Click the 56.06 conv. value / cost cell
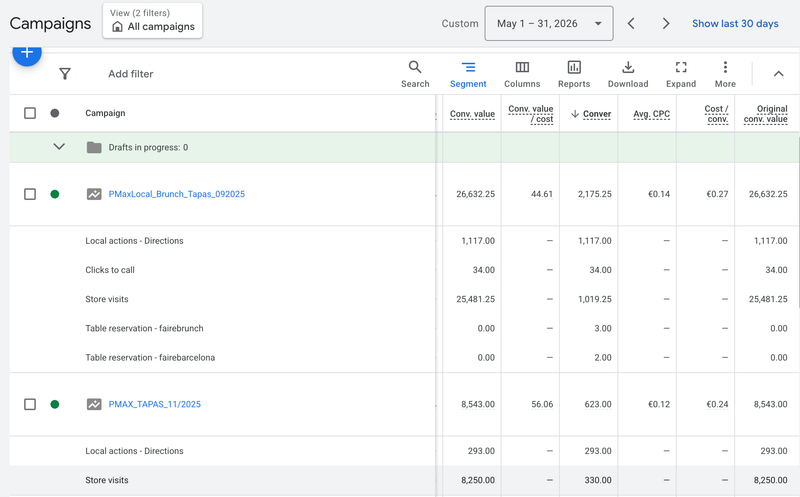Image resolution: width=800 pixels, height=497 pixels. [x=542, y=404]
